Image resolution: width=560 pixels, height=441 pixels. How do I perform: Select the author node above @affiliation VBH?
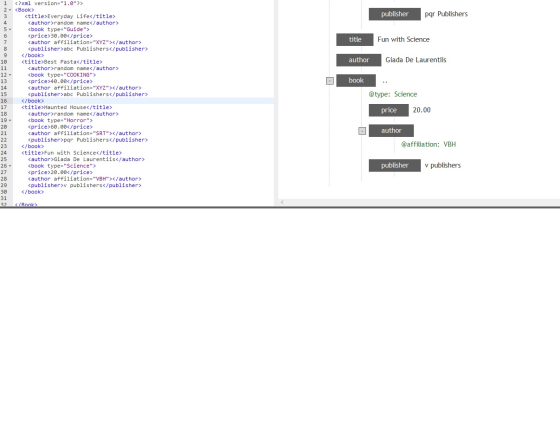tap(391, 130)
